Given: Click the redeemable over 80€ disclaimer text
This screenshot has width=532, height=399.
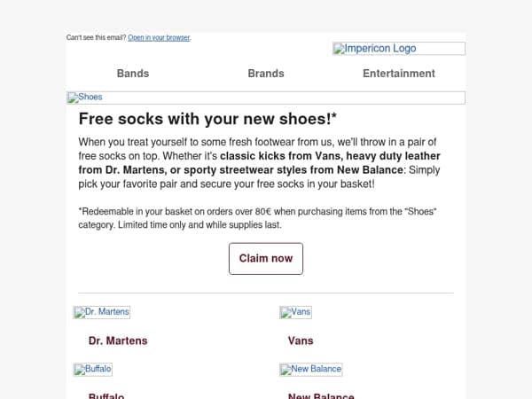Looking at the screenshot, I should [257, 218].
